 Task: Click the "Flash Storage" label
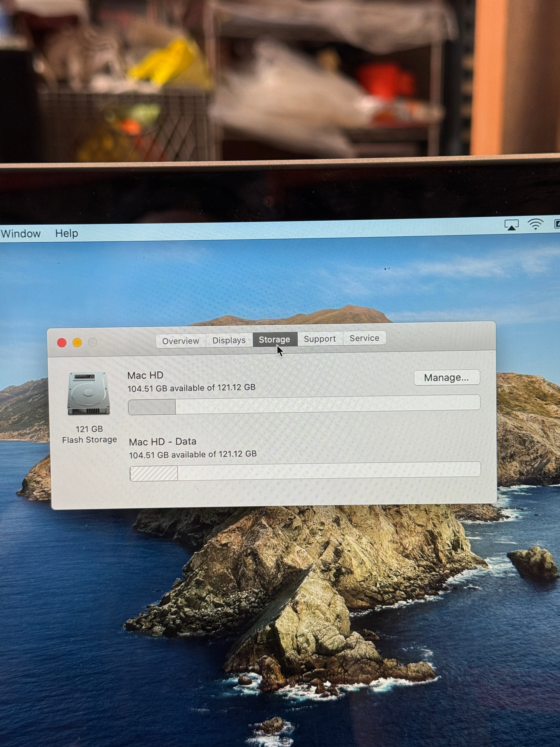point(89,440)
